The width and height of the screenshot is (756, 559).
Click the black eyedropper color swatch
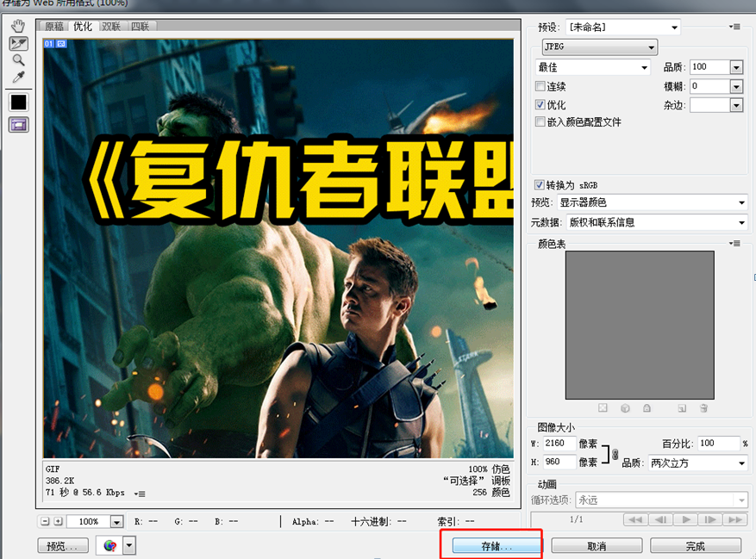(17, 102)
